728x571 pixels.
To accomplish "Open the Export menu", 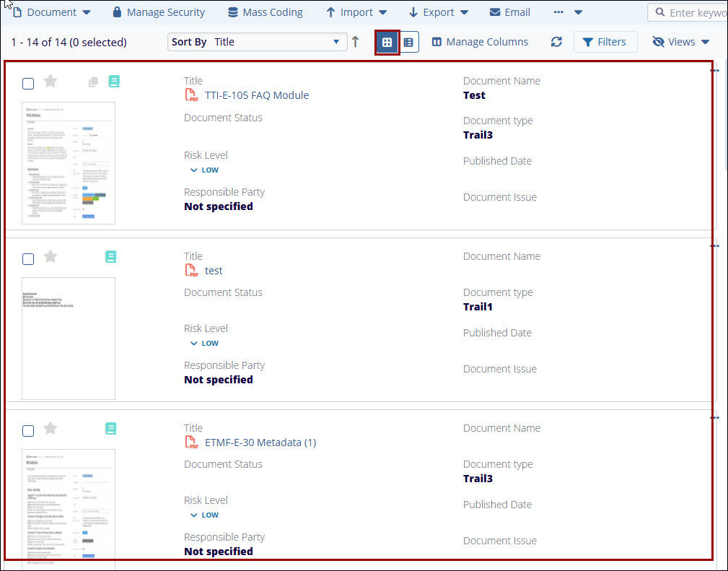I will pos(438,12).
